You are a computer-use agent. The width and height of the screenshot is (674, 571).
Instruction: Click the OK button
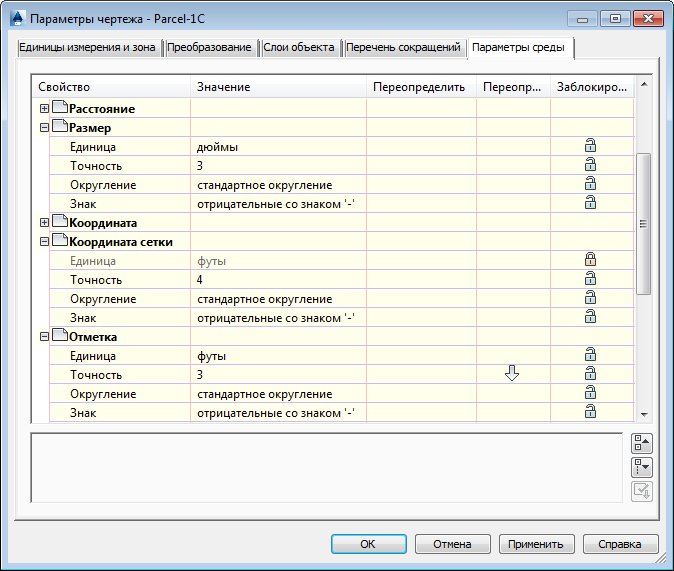368,544
